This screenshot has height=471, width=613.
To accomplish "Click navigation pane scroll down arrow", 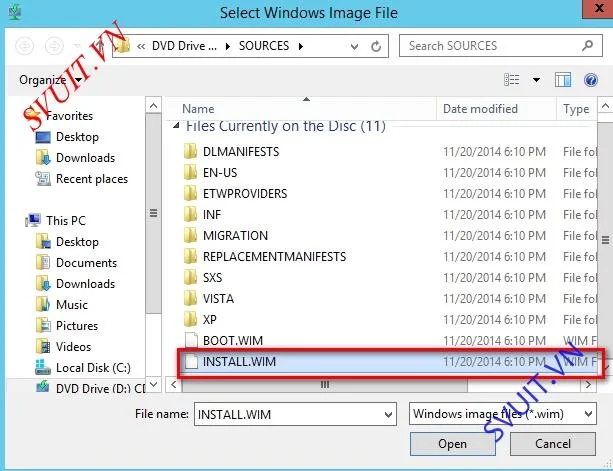I will click(x=153, y=384).
